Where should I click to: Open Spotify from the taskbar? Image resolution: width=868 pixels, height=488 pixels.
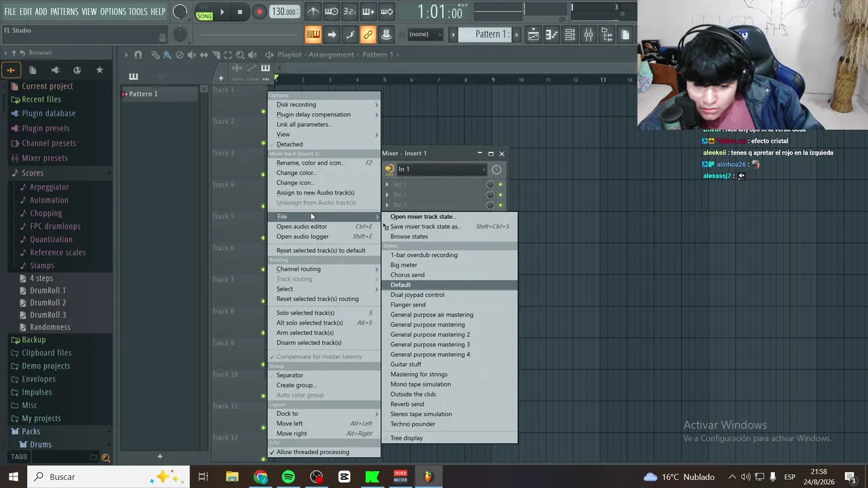[288, 476]
